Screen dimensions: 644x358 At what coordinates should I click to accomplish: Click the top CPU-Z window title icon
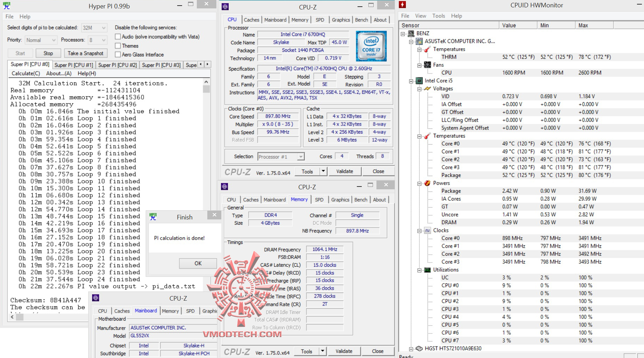(x=225, y=7)
